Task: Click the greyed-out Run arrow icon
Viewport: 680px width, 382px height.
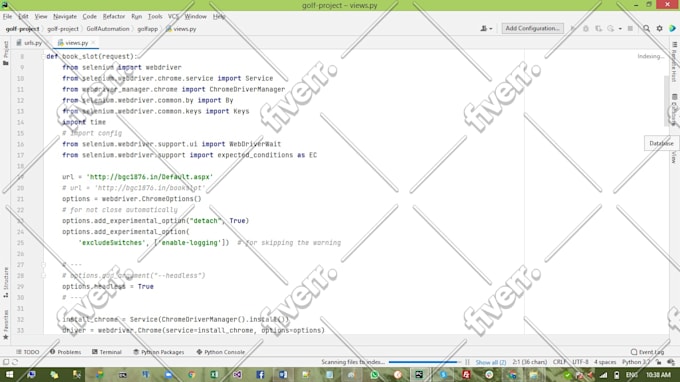Action: [573, 29]
